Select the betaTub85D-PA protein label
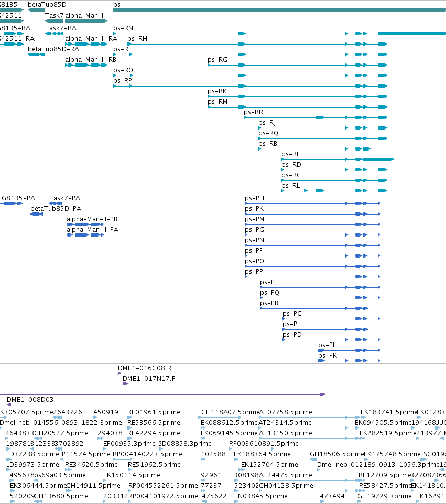The width and height of the screenshot is (446, 504). pyautogui.click(x=56, y=209)
